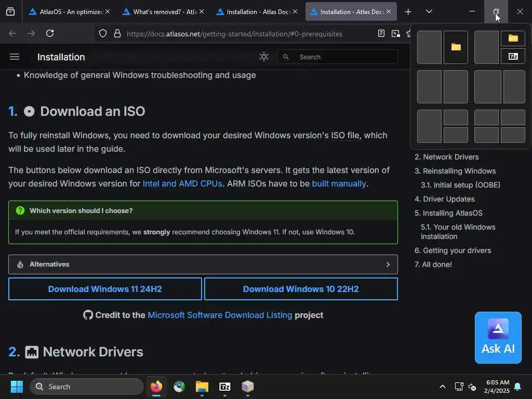This screenshot has height=399, width=532.
Task: Open Intel and AMD CPUs link
Action: 182,183
